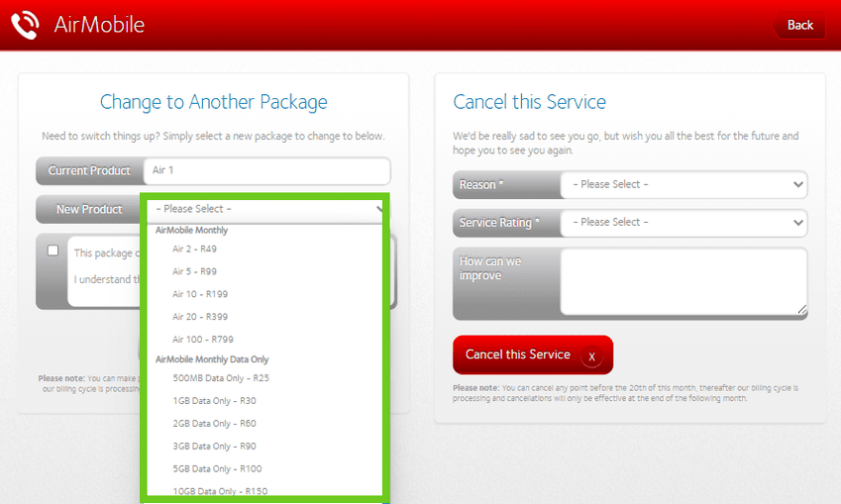
Task: Click the How can we improve text area
Action: [683, 282]
